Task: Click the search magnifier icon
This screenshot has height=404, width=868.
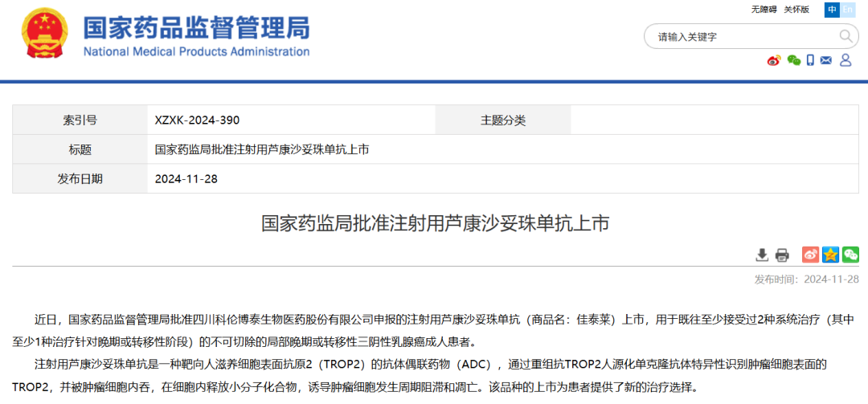Action: [846, 36]
